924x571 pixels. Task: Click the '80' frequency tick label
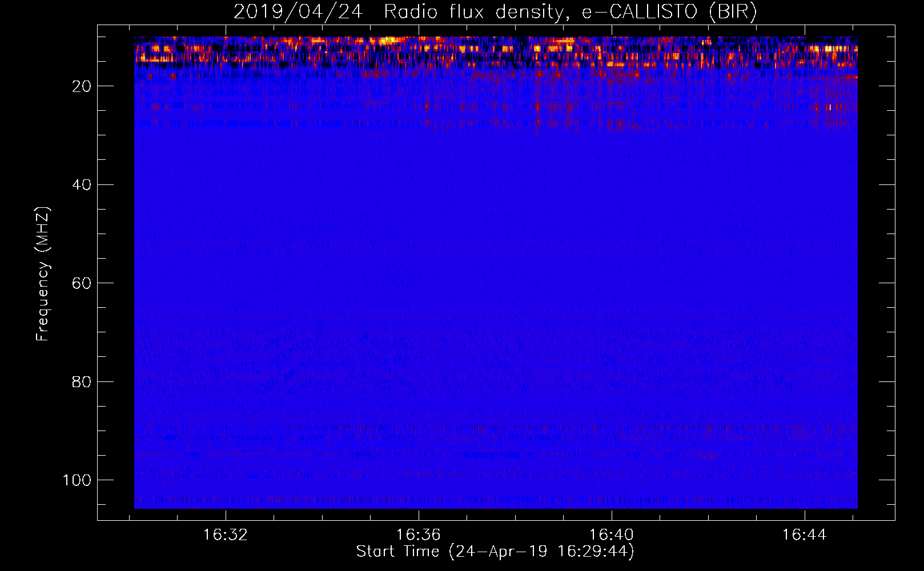pos(82,382)
